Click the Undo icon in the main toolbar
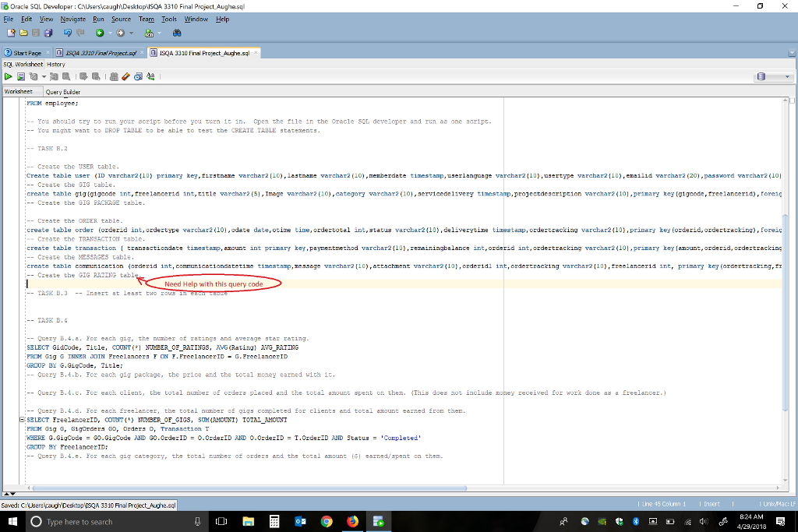Screen dimensions: 798x532 [68, 33]
